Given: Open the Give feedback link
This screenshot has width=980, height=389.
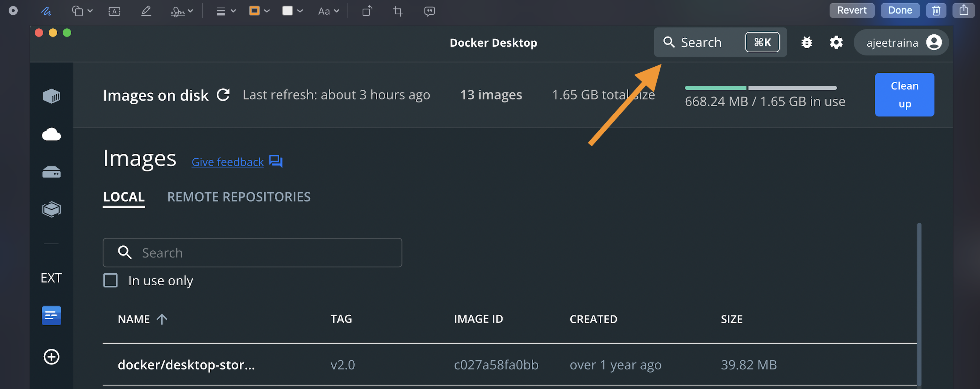Looking at the screenshot, I should point(228,162).
